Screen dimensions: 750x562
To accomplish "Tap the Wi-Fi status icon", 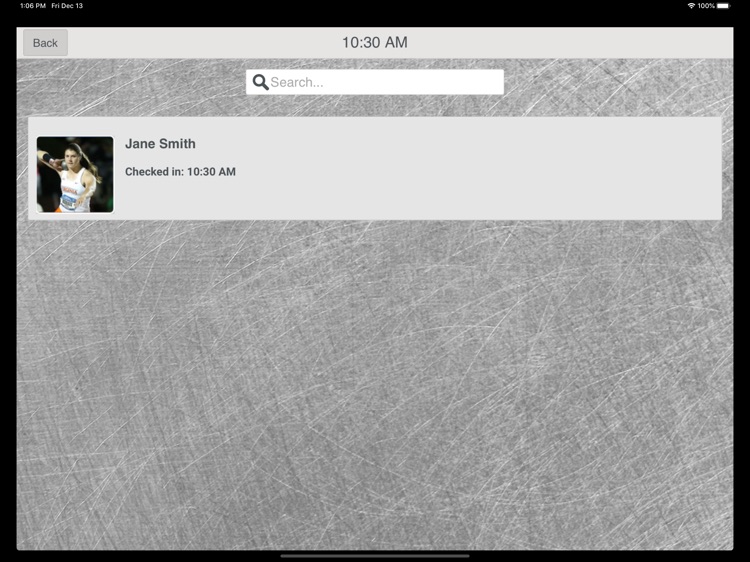I will pyautogui.click(x=691, y=6).
